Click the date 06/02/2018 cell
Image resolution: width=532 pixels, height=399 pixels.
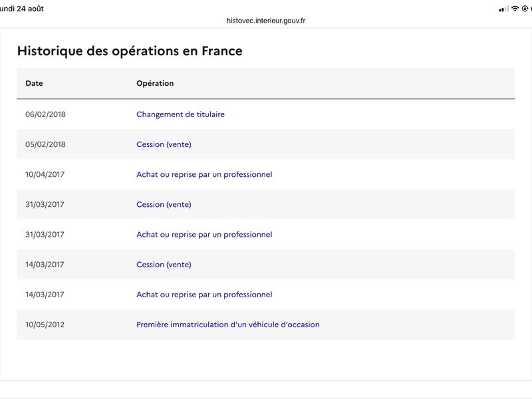[45, 114]
